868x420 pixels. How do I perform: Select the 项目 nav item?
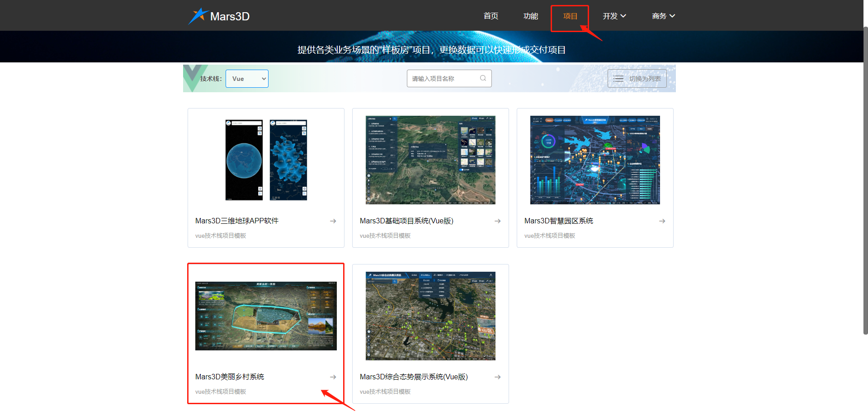(x=571, y=16)
